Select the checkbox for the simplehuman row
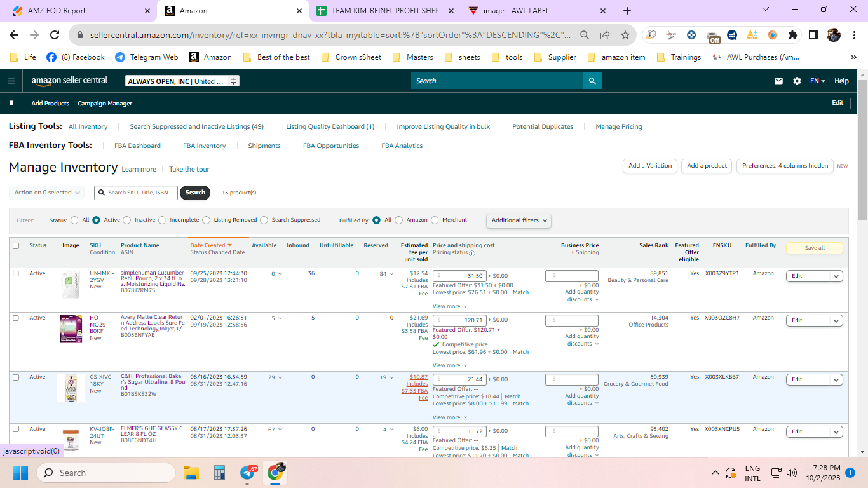 point(16,273)
